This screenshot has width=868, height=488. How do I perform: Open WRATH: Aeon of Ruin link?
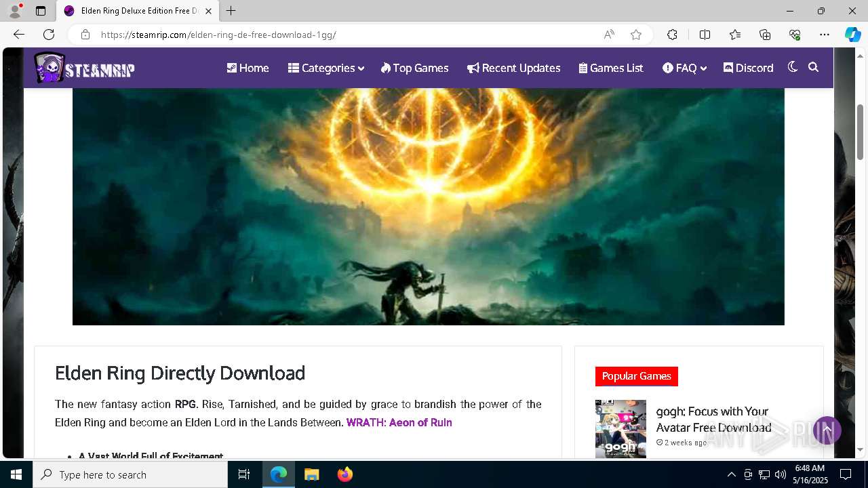point(399,422)
